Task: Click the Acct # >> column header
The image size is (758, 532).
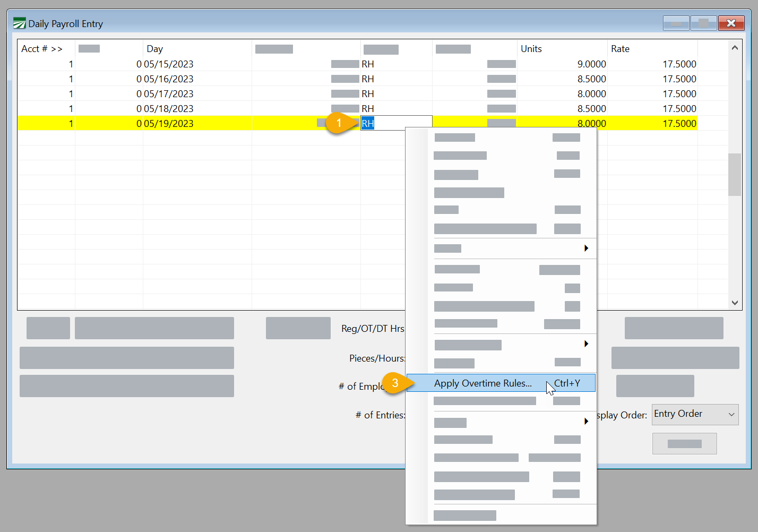Action: tap(42, 49)
